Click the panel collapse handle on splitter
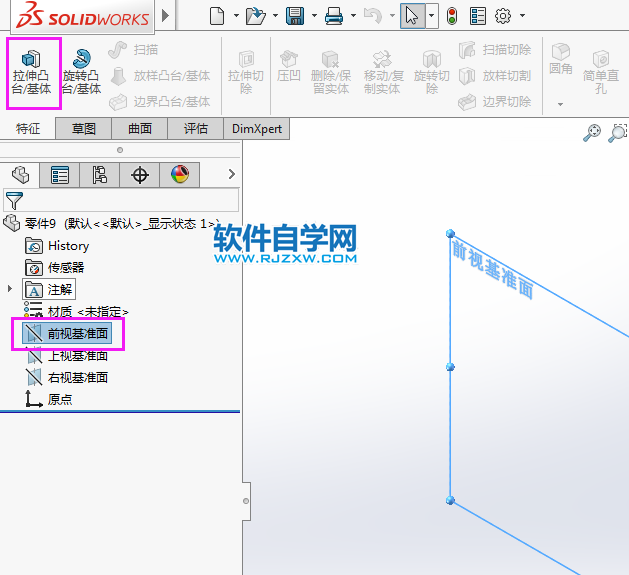Image resolution: width=629 pixels, height=575 pixels. coord(246,501)
